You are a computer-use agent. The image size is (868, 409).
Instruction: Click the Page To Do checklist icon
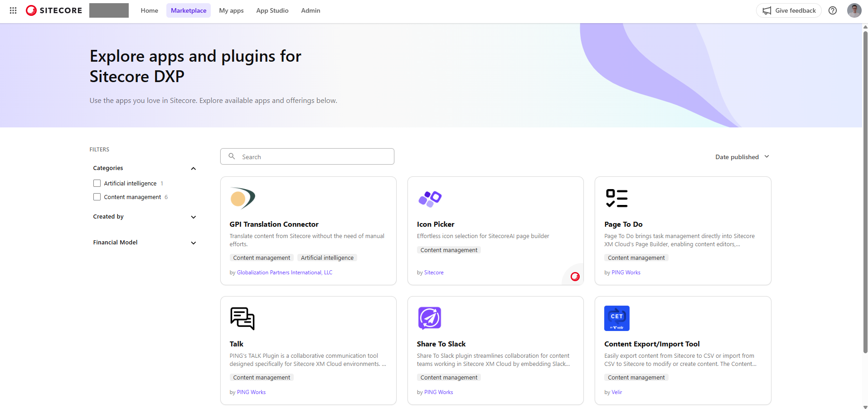(x=616, y=198)
